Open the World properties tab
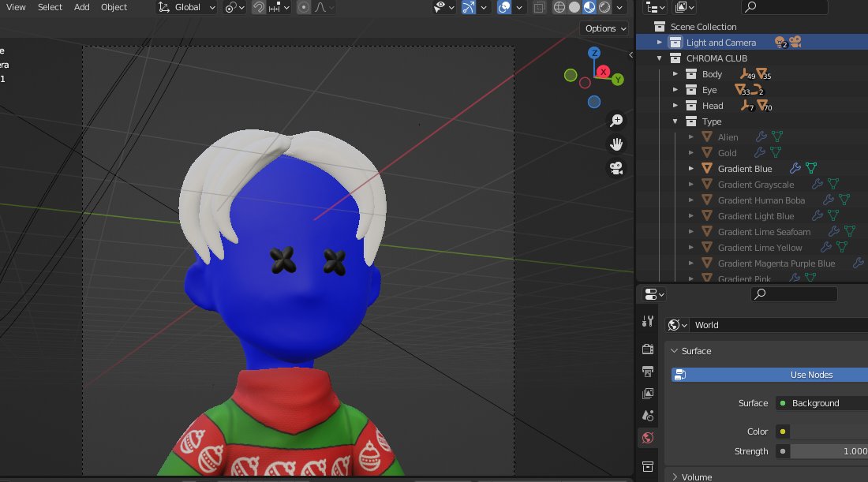 pos(648,438)
